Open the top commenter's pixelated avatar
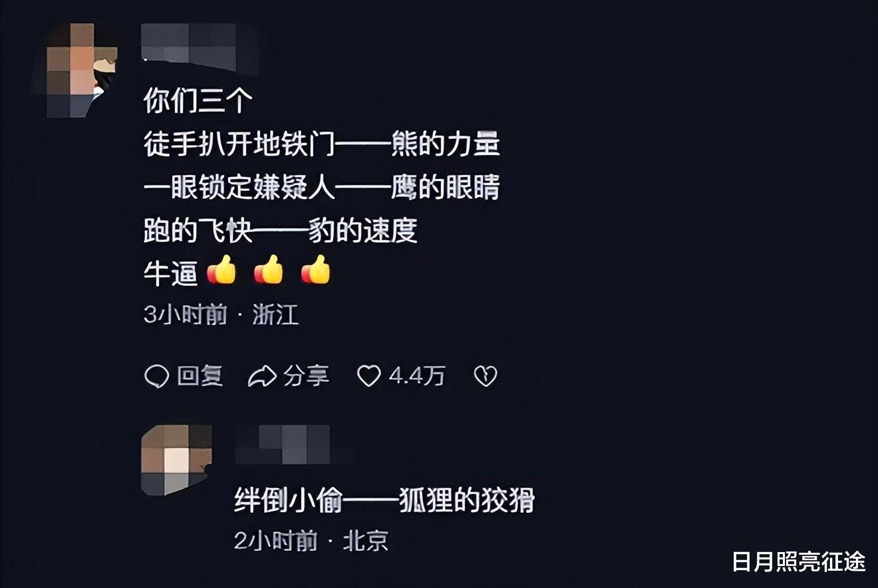Viewport: 878px width, 588px height. (81, 70)
